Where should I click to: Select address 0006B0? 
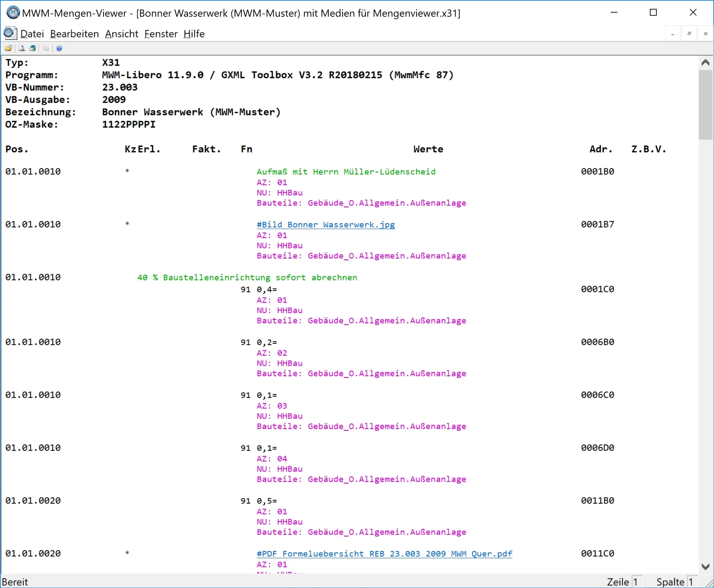[x=597, y=342]
